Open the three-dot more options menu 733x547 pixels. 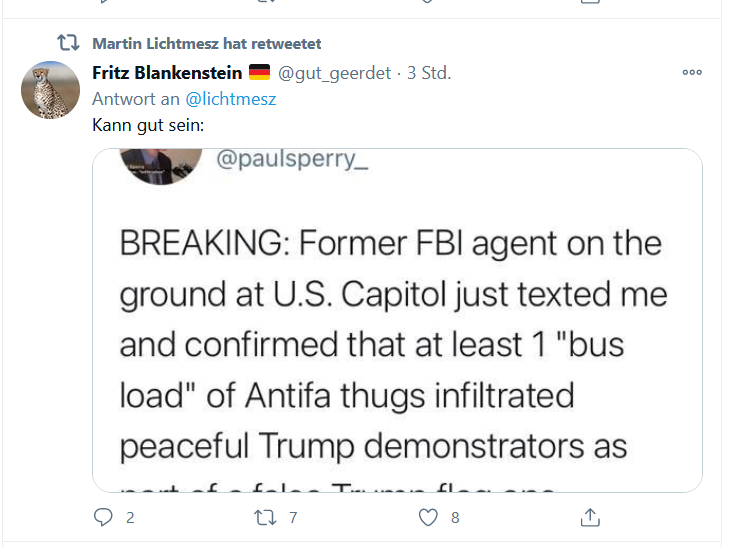(x=692, y=72)
